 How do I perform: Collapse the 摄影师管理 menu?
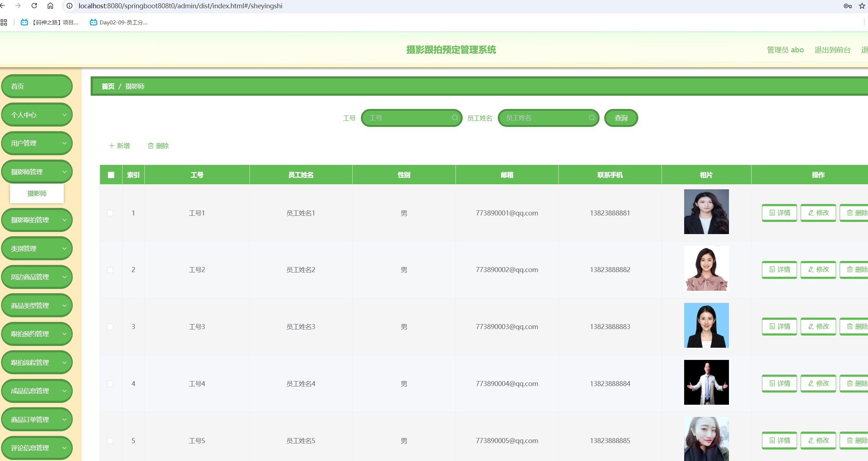(37, 172)
